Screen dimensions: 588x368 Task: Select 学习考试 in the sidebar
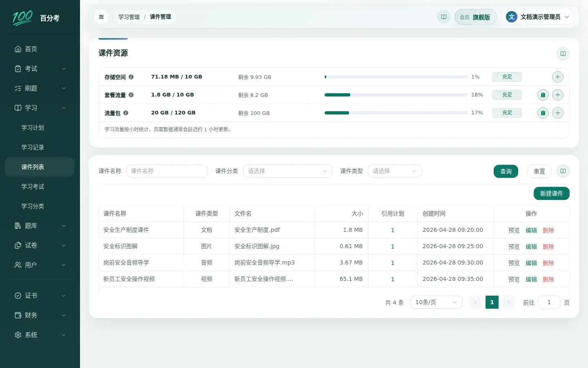[40, 186]
